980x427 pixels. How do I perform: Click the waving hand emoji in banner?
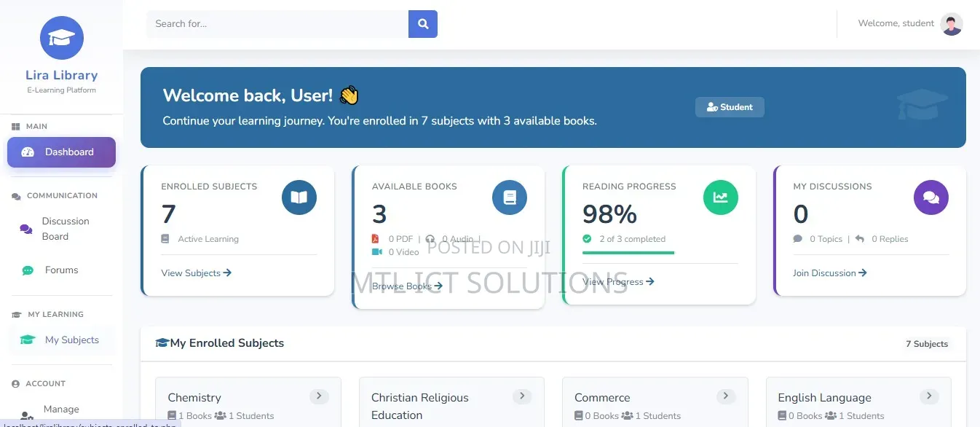349,95
